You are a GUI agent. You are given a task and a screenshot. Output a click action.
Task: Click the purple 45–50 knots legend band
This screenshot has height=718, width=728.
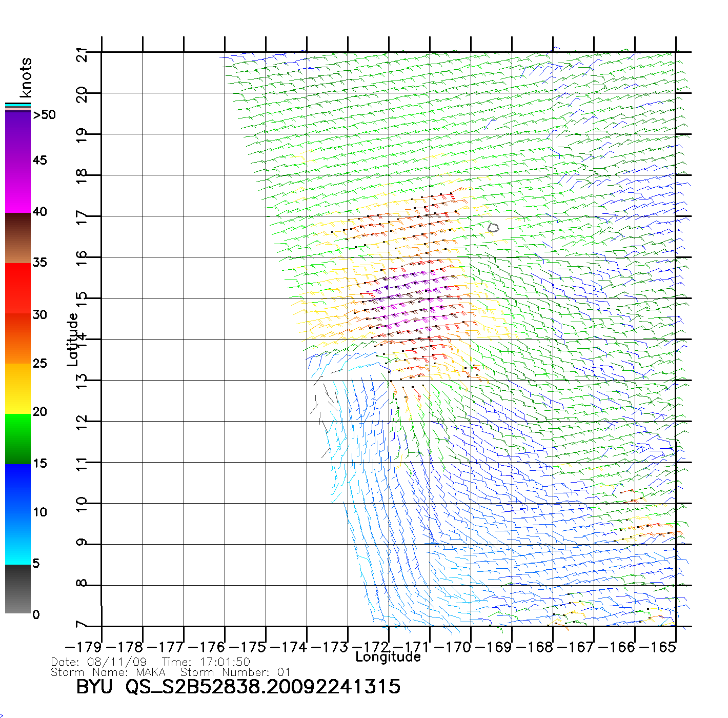pos(17,136)
